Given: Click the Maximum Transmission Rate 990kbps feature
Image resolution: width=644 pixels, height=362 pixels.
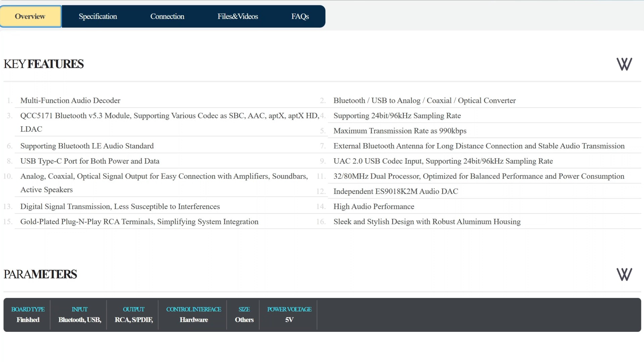Looking at the screenshot, I should 400,131.
